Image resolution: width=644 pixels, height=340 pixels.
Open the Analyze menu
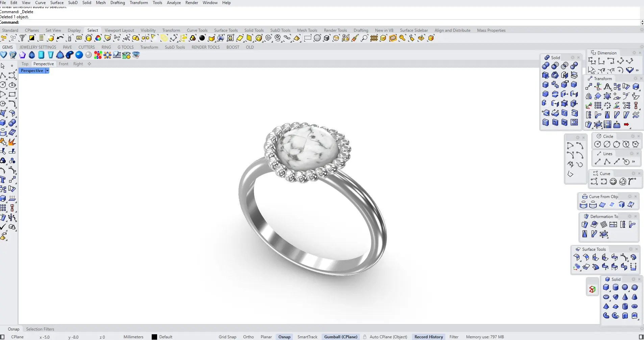click(174, 3)
